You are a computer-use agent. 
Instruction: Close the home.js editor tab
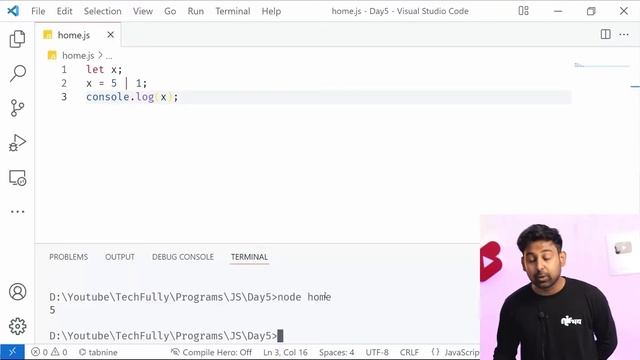[110, 35]
